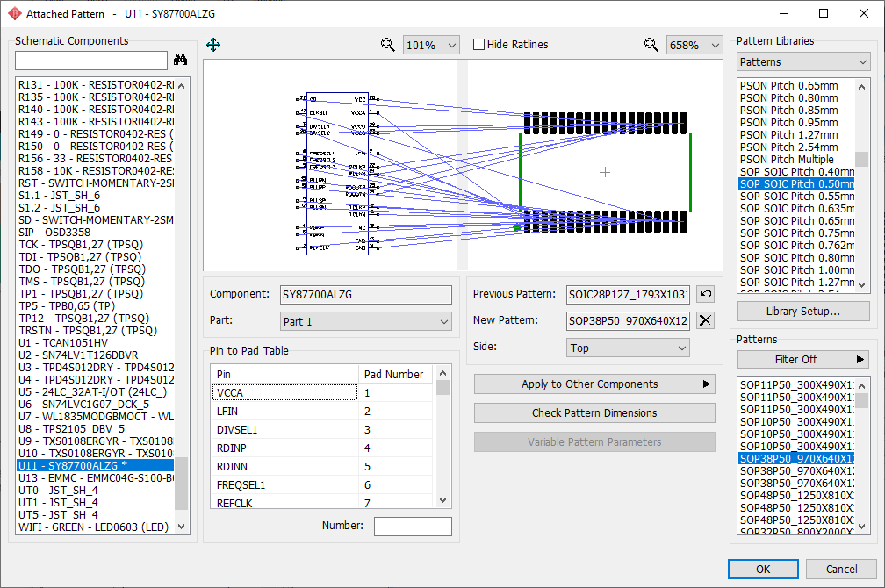Open the Part 1 dropdown
Viewport: 885px width, 588px height.
coord(366,322)
